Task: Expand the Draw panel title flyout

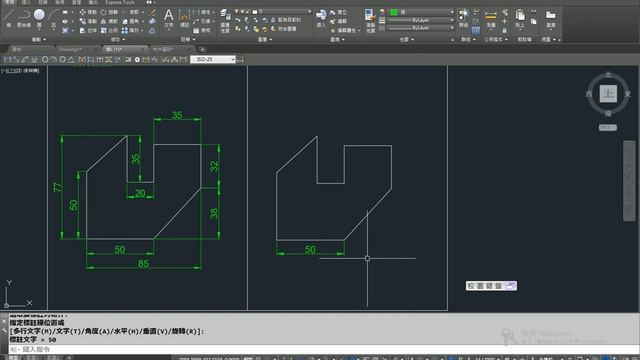Action: tap(39, 40)
